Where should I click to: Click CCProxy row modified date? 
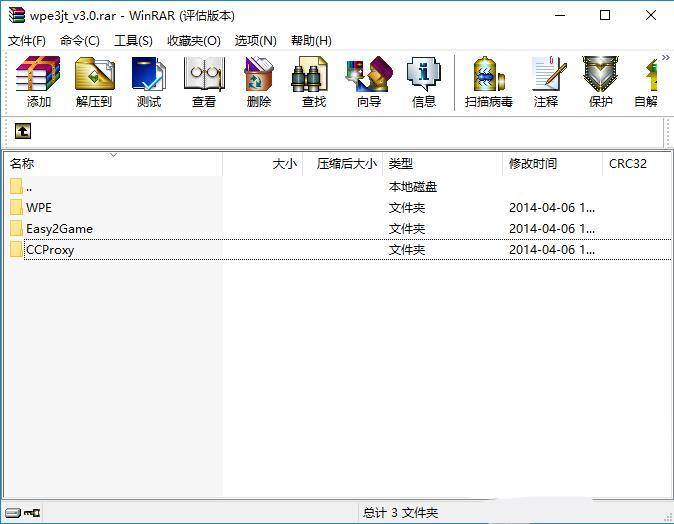552,250
